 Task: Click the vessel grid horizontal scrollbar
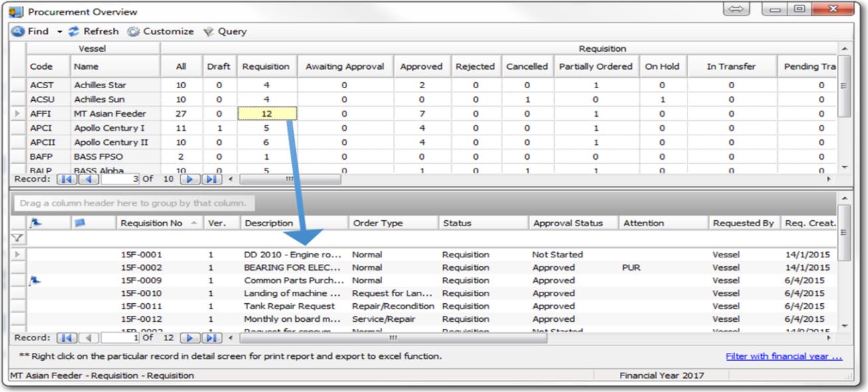[x=291, y=179]
